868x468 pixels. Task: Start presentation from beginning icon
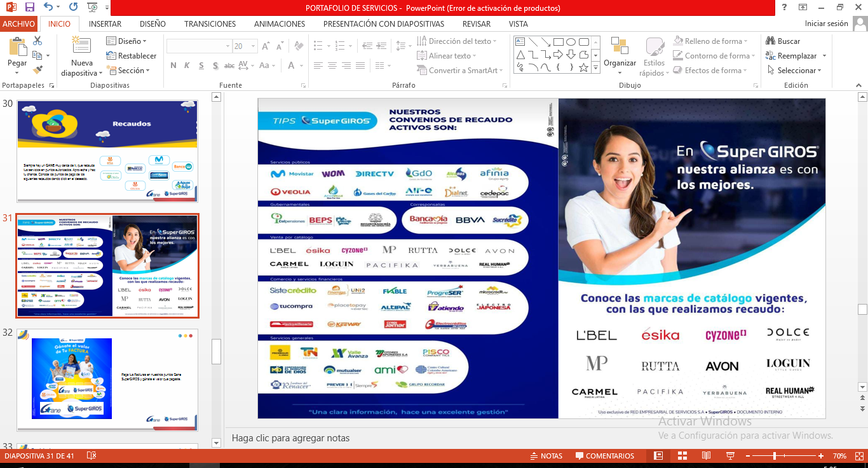(93, 8)
